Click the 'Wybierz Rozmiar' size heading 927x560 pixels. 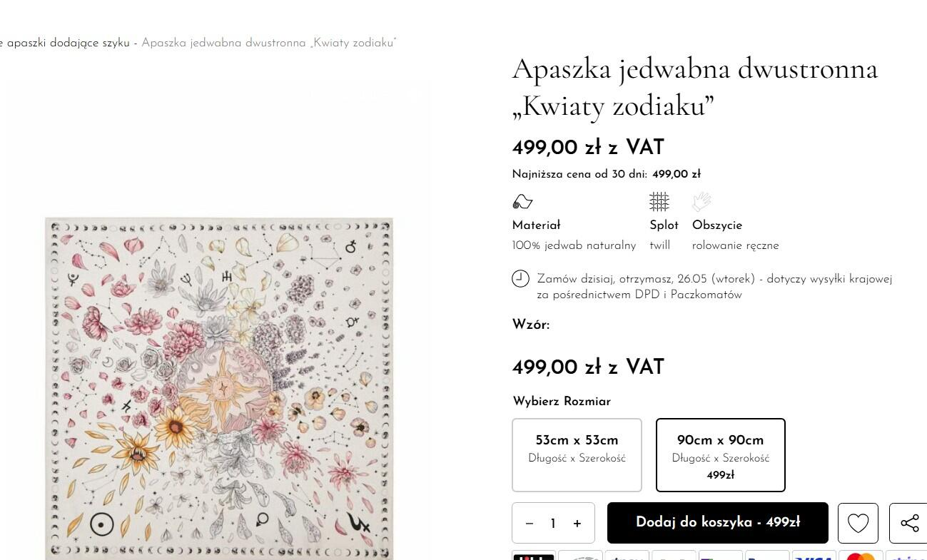[x=562, y=402]
